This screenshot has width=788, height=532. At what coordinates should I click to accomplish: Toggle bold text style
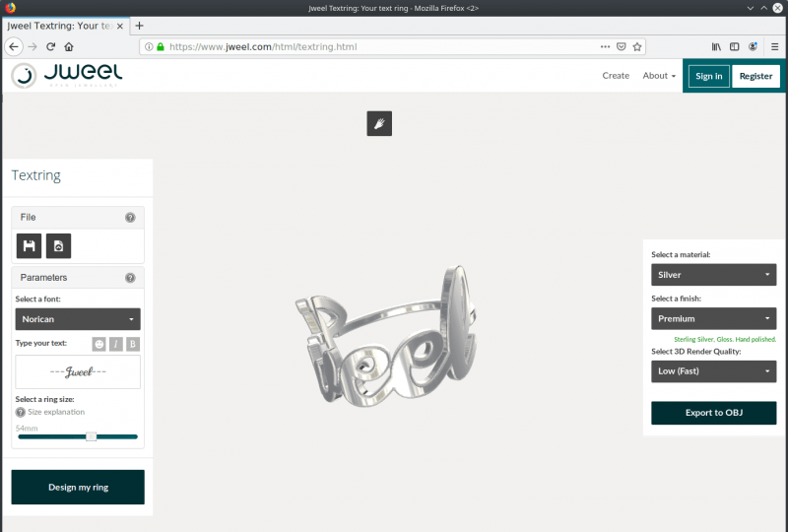133,344
